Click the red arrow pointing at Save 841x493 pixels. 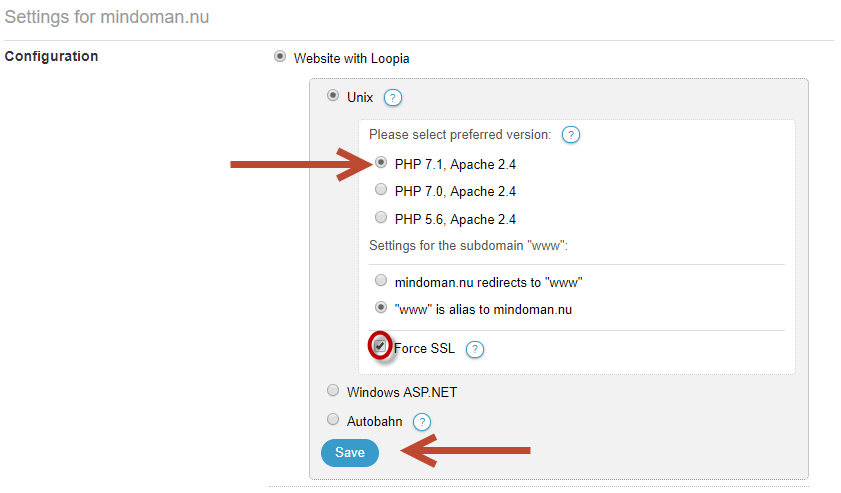click(x=466, y=450)
